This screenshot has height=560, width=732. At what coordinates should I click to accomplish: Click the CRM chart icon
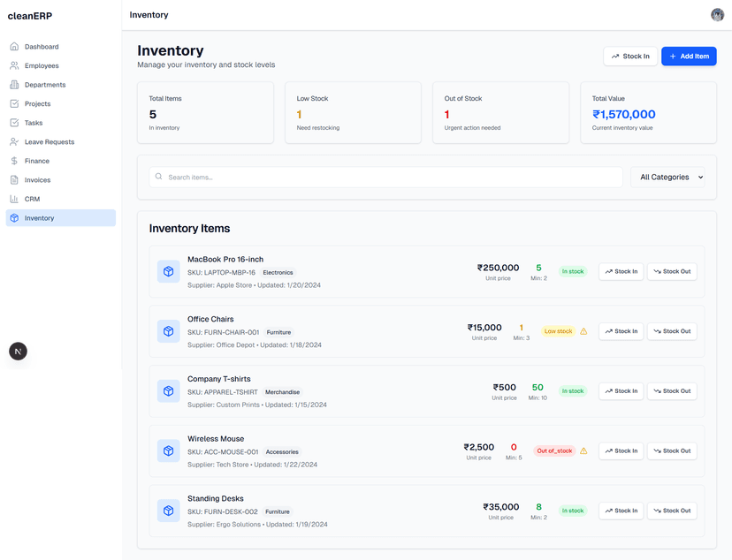point(14,199)
